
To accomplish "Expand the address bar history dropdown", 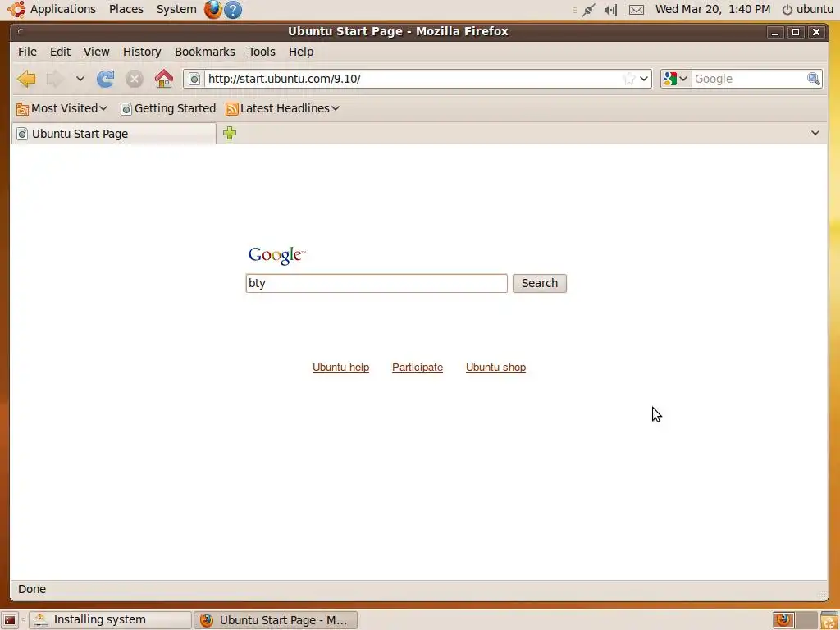I will [644, 79].
